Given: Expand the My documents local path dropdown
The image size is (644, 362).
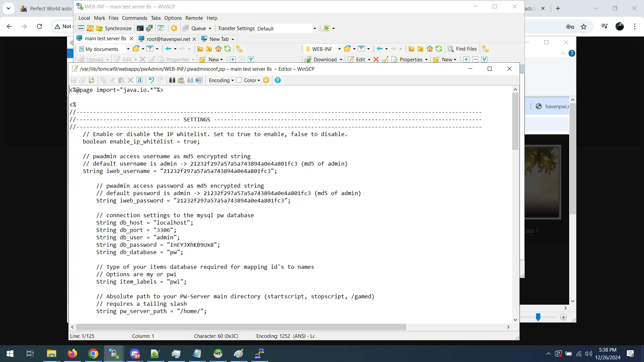Looking at the screenshot, I should 128,49.
